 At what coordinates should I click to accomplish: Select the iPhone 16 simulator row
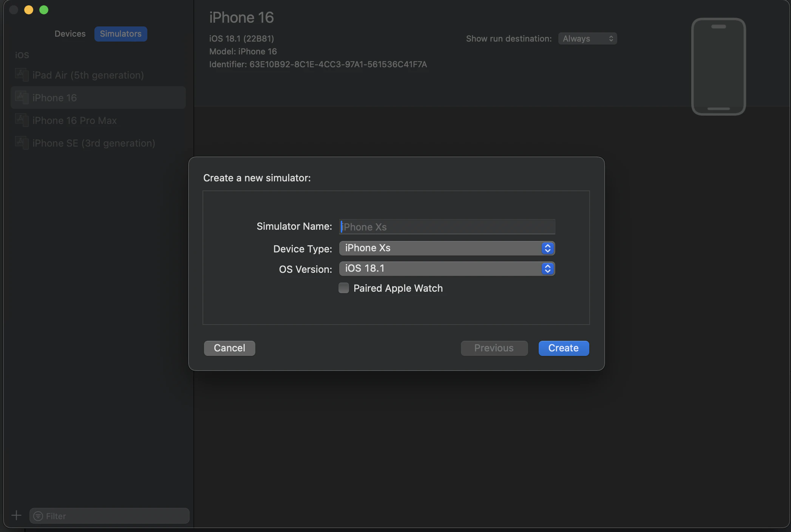(x=98, y=97)
